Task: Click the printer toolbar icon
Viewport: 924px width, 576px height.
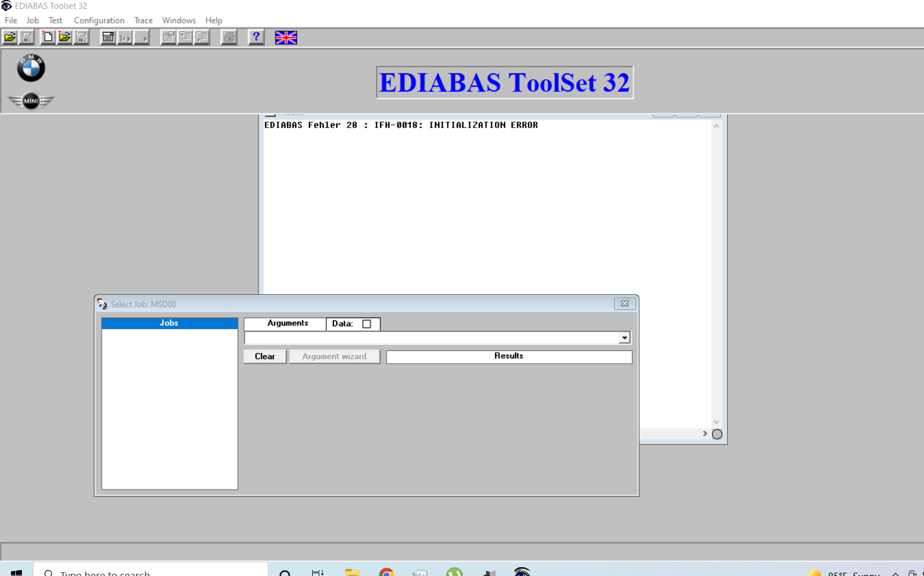Action: pyautogui.click(x=229, y=37)
